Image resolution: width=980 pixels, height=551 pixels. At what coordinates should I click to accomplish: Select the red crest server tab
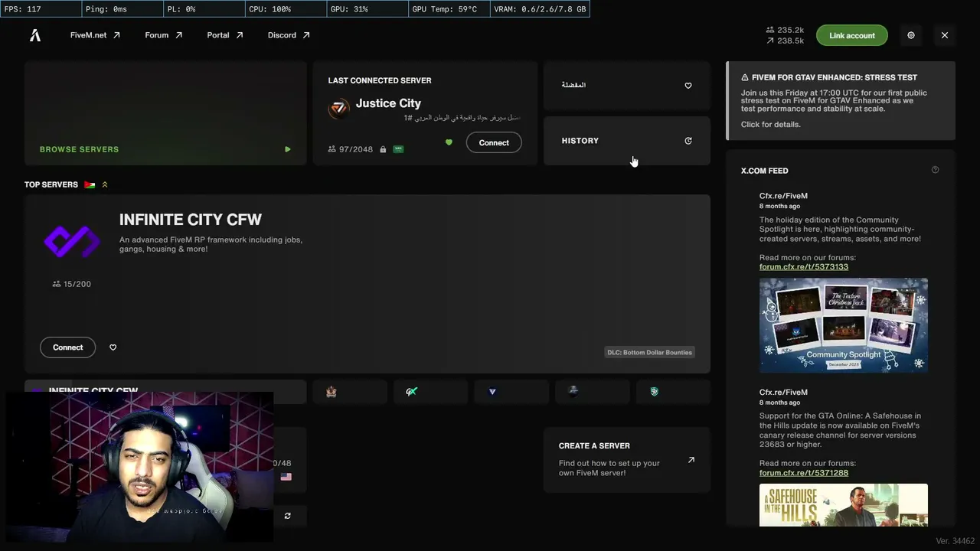[x=351, y=392]
